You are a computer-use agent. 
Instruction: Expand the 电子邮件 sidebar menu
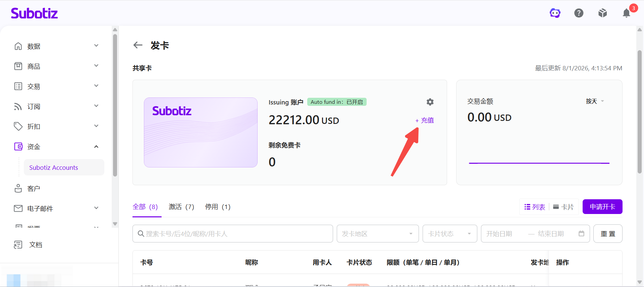96,208
